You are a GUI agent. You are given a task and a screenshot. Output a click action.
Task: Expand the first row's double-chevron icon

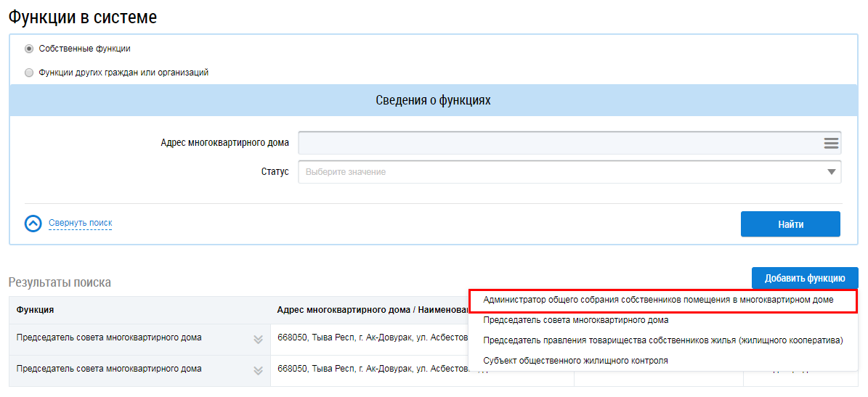pos(257,338)
